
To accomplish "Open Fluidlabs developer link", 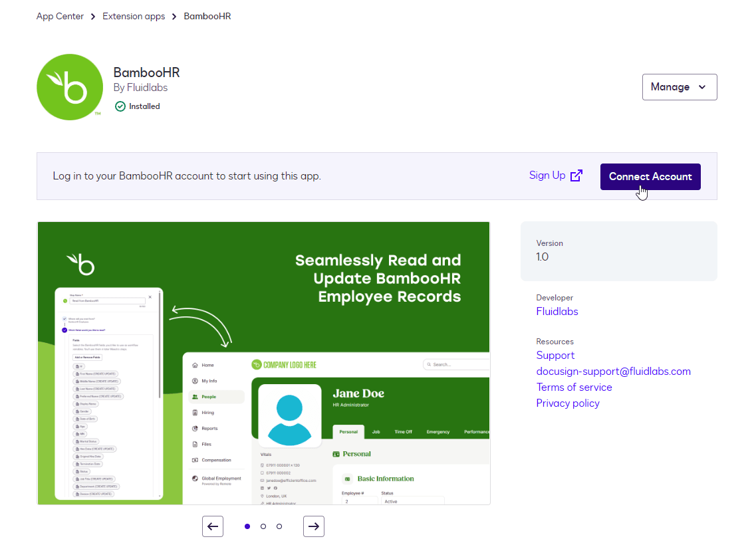I will [557, 311].
